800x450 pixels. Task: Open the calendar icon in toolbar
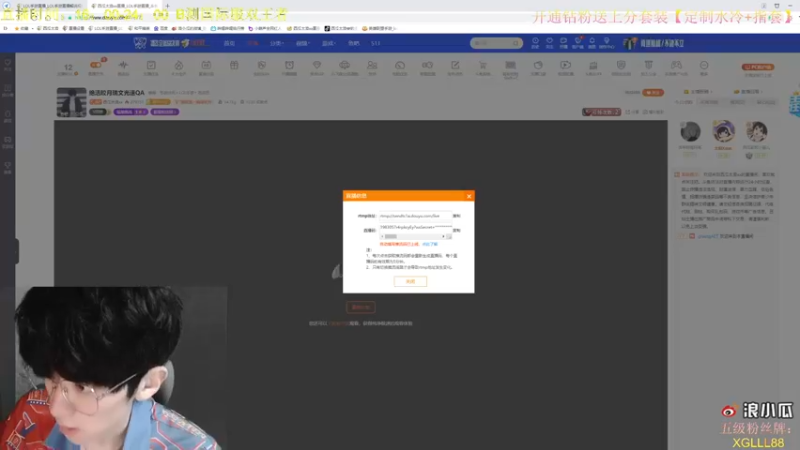point(206,67)
